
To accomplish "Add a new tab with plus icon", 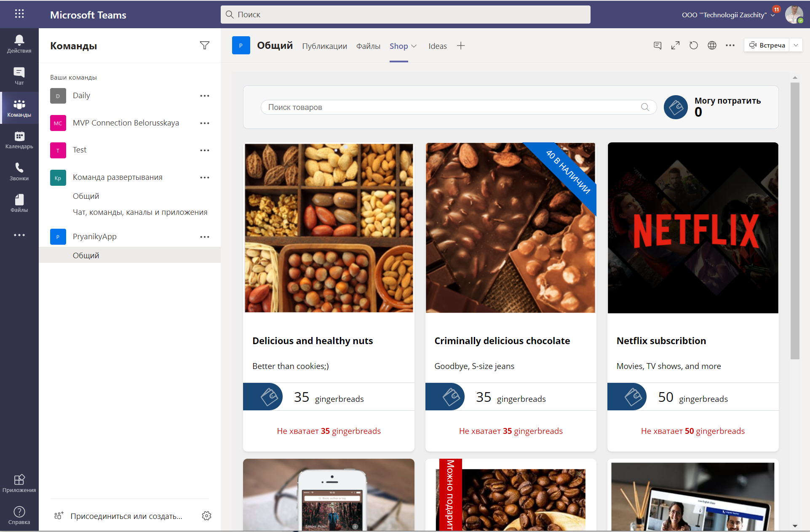I will (x=461, y=46).
